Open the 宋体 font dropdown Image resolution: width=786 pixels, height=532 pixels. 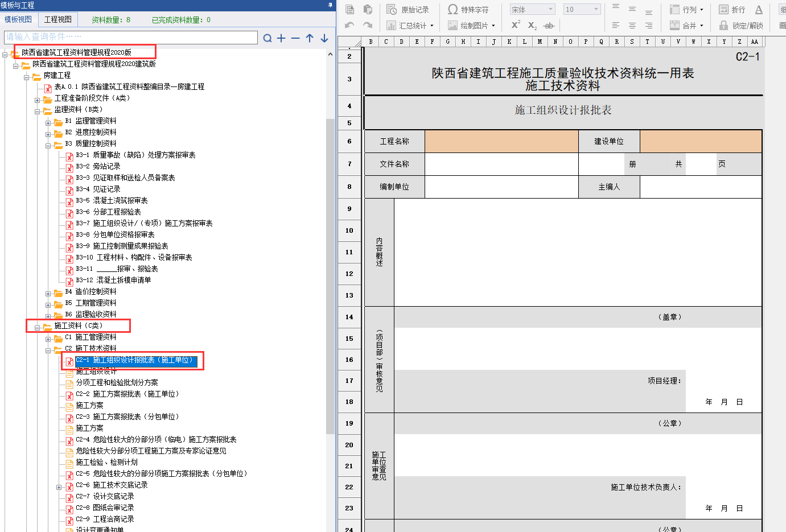coord(532,10)
